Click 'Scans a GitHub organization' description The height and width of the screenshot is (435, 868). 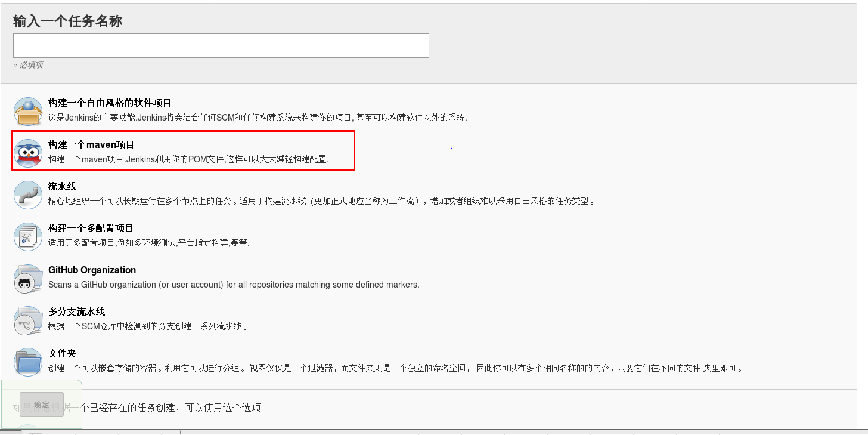pos(234,285)
